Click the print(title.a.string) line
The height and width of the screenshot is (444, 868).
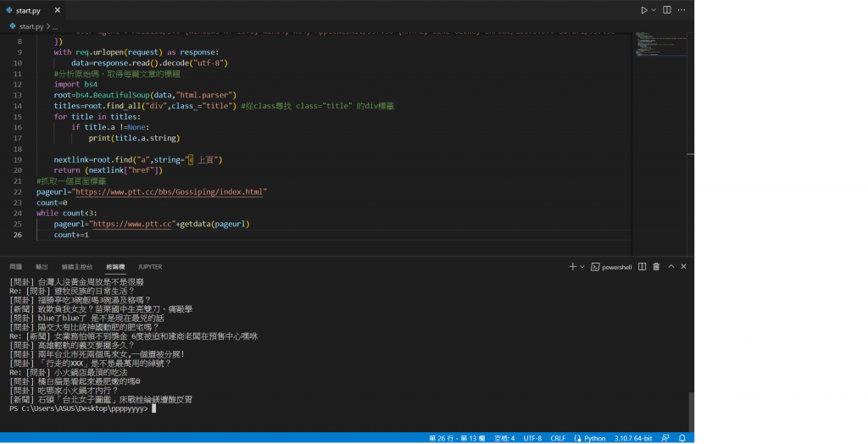[x=134, y=138]
